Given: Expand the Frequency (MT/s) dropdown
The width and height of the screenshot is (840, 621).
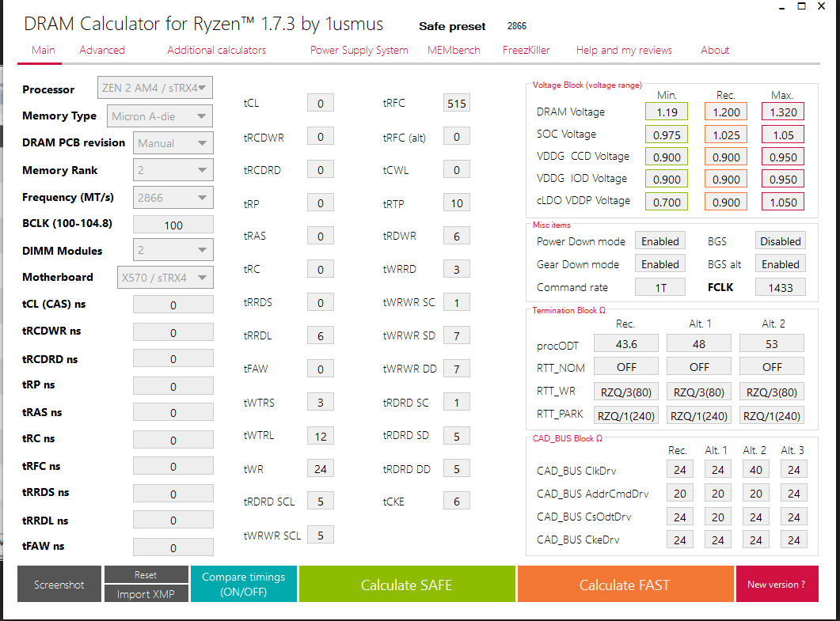Looking at the screenshot, I should pyautogui.click(x=173, y=198).
